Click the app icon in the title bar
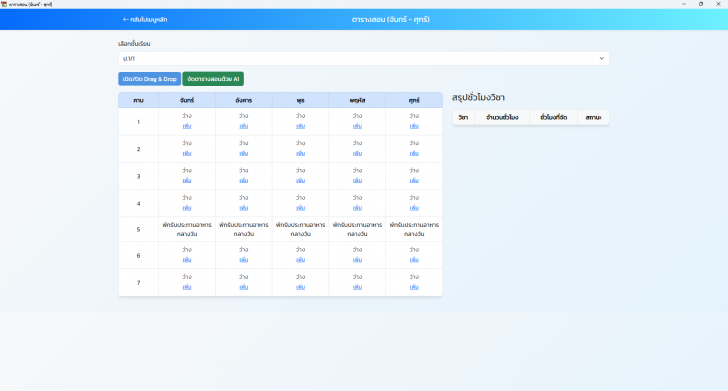Viewport: 728px width, 391px height. [4, 4]
